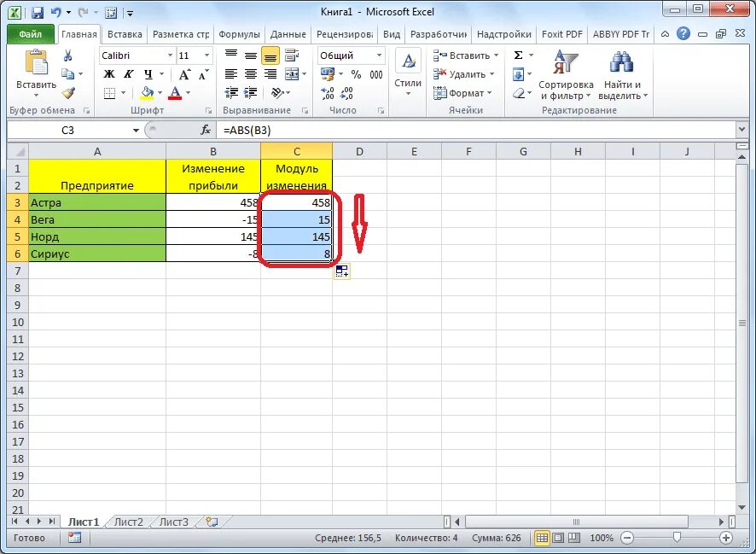756x554 pixels.
Task: Apply red font color letter A
Action: coord(175,92)
